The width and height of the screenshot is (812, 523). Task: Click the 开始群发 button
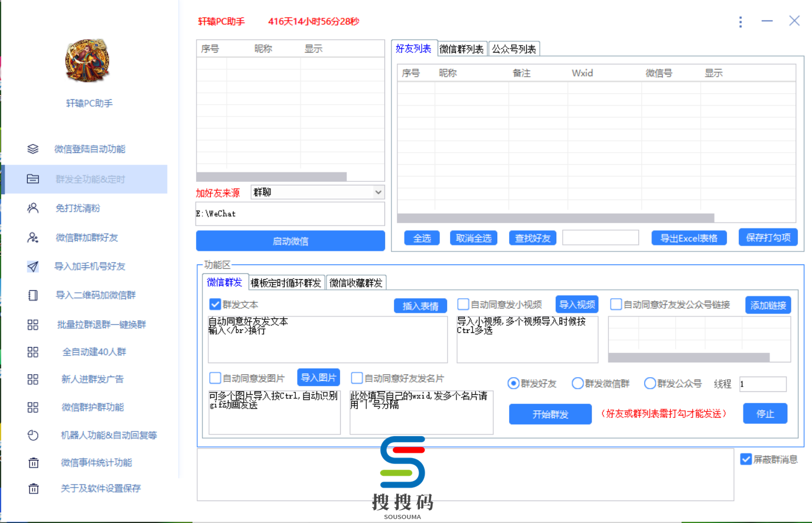[x=550, y=414]
